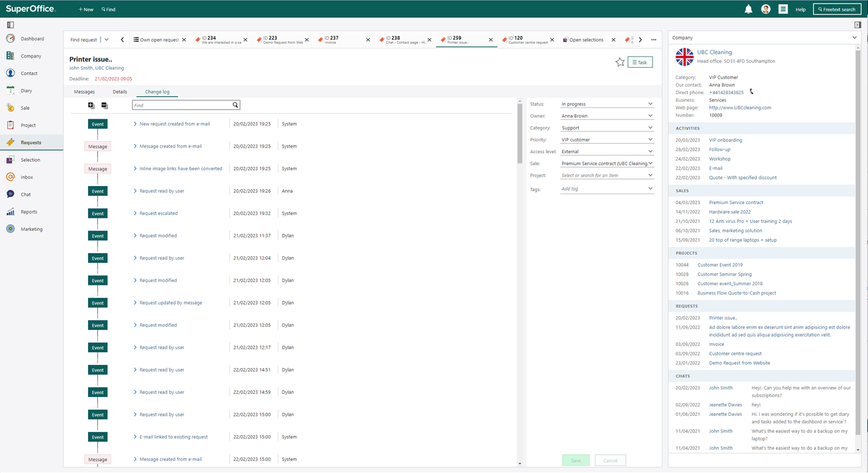Expand all change log entries
The height and width of the screenshot is (473, 868).
pyautogui.click(x=91, y=106)
